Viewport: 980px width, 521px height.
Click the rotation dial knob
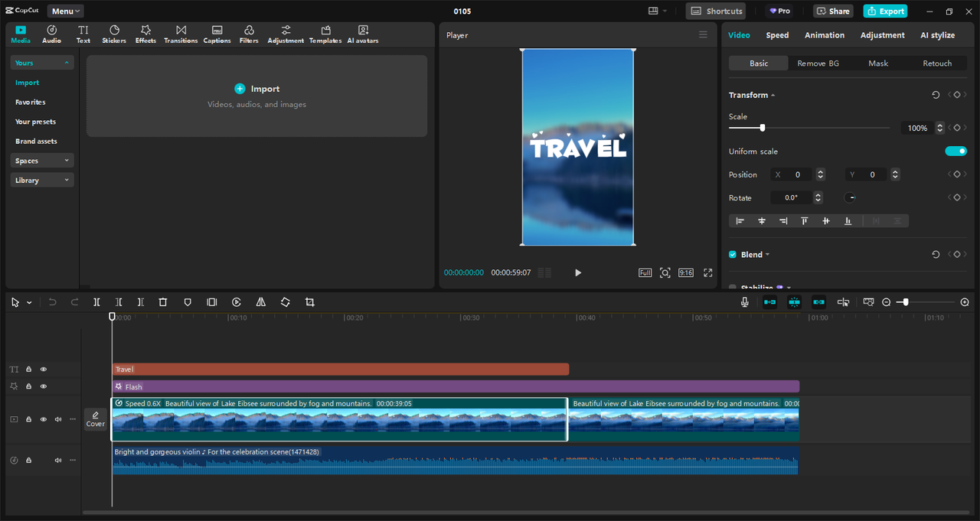coord(850,197)
